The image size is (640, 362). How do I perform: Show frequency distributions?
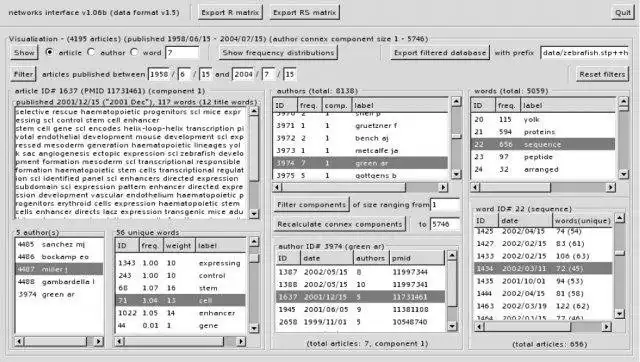point(278,53)
